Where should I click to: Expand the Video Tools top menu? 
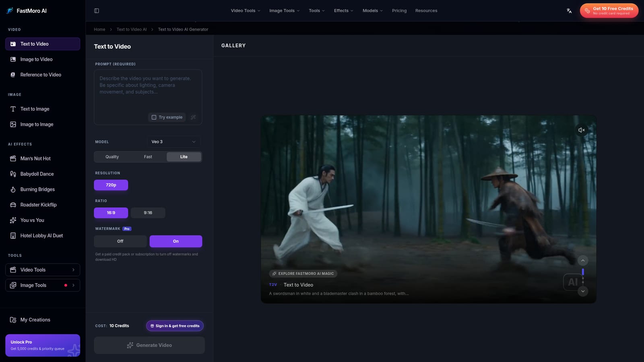246,11
